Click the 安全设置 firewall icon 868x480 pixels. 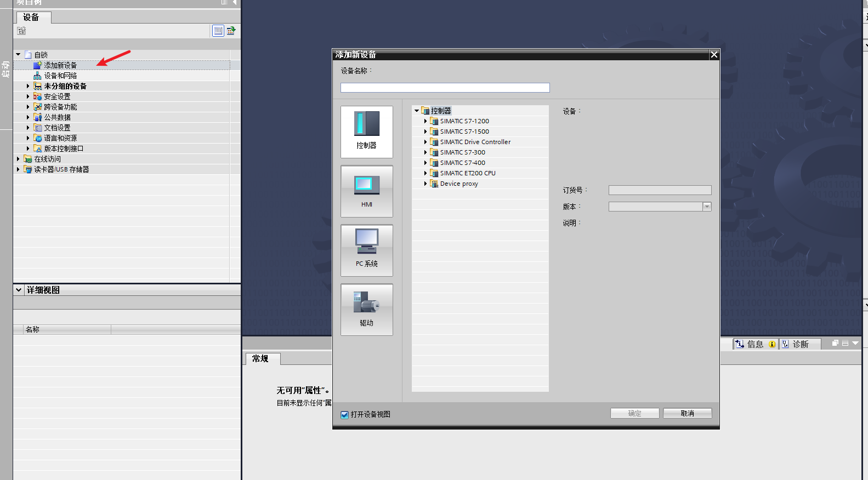[x=37, y=96]
